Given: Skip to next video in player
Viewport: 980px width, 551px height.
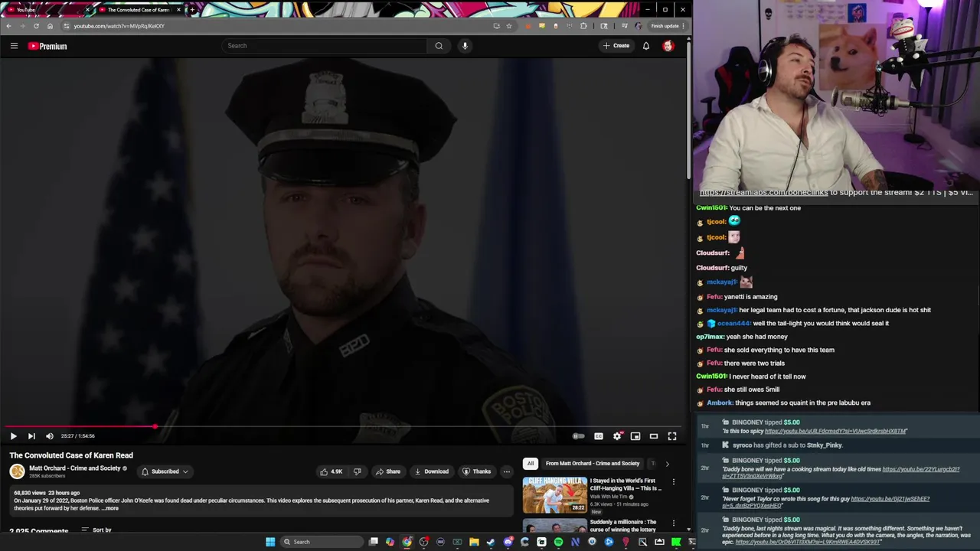Looking at the screenshot, I should pos(31,436).
